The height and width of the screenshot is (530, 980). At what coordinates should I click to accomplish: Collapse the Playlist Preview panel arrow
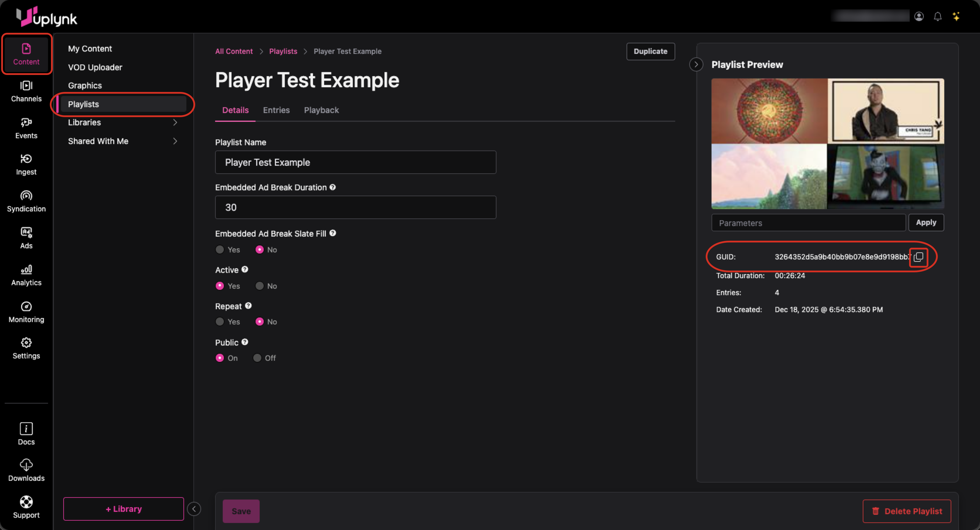[x=696, y=65]
